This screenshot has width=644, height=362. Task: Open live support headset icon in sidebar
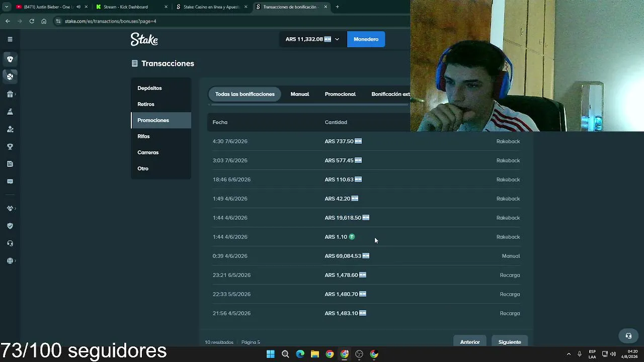(x=10, y=243)
